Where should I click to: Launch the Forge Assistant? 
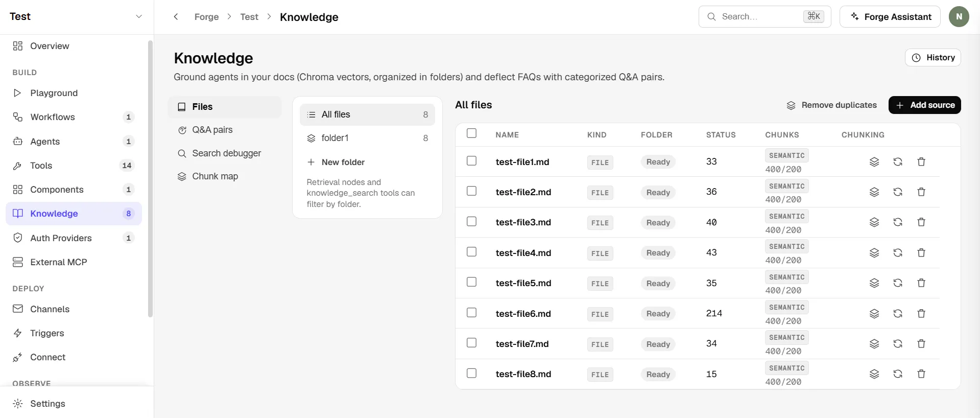pyautogui.click(x=890, y=17)
